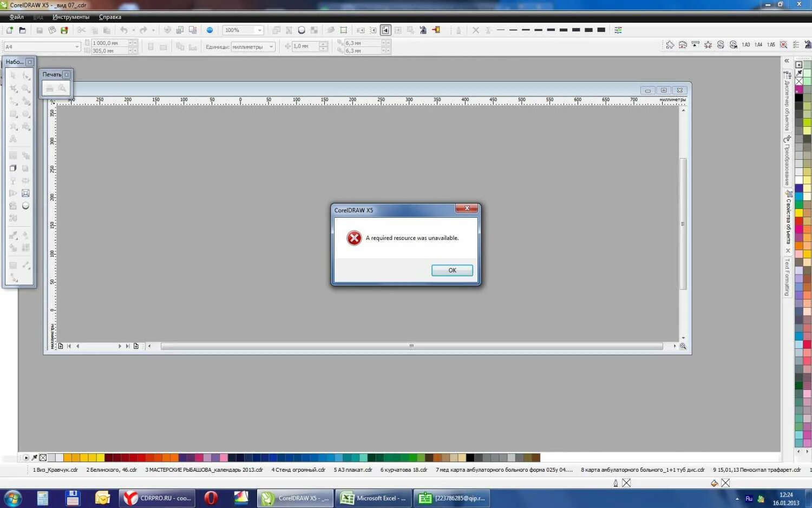The height and width of the screenshot is (508, 812).
Task: Select the framed square tool in toolbox
Action: [x=25, y=193]
